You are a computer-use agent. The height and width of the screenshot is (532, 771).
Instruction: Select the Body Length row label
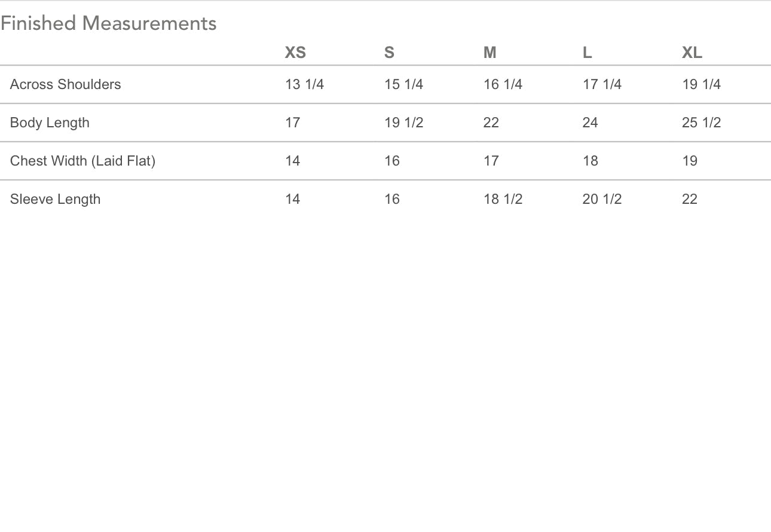pyautogui.click(x=50, y=123)
